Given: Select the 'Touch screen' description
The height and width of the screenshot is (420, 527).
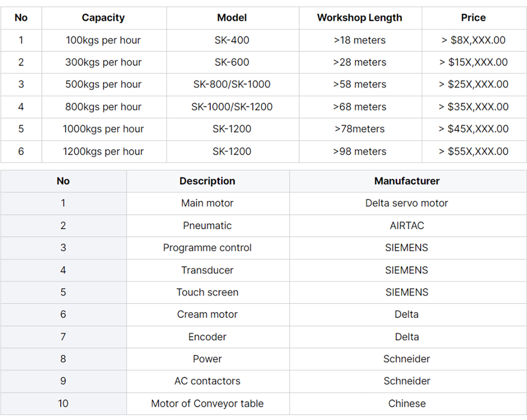Looking at the screenshot, I should click(x=208, y=292).
